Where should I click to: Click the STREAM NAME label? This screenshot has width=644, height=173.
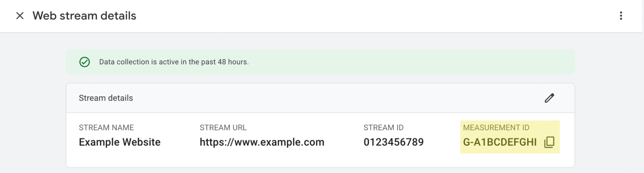tap(106, 128)
